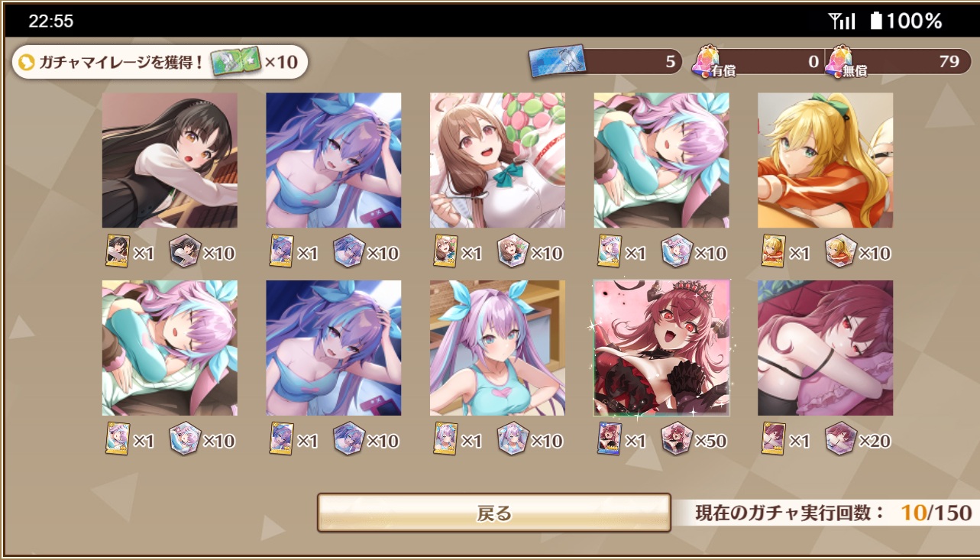
Task: Tap the demon girl's blue card icon
Action: click(x=610, y=439)
